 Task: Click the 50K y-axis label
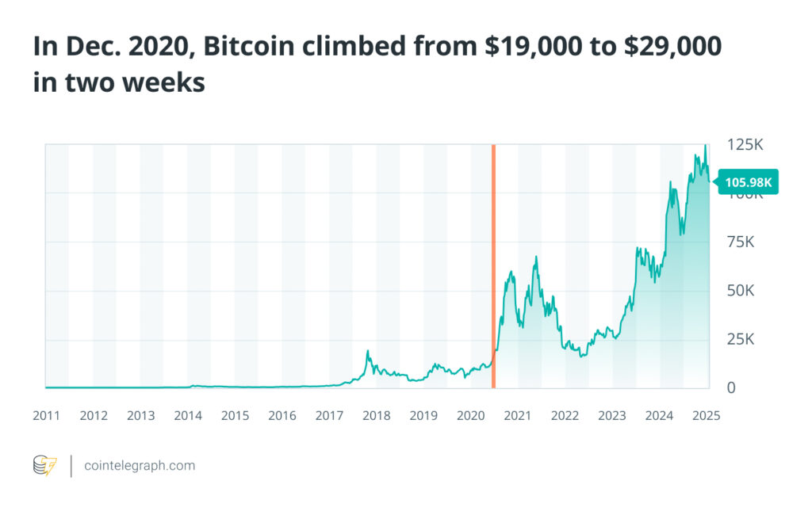(x=741, y=292)
